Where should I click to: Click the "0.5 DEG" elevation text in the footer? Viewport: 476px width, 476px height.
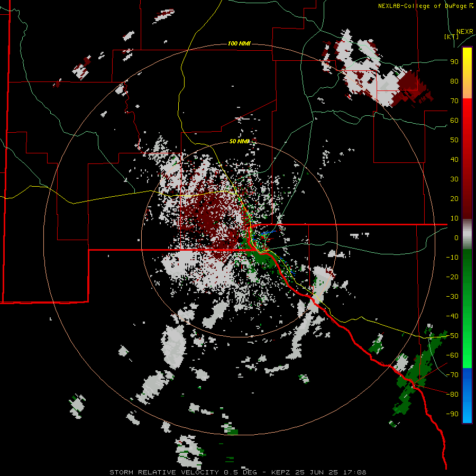(x=241, y=472)
